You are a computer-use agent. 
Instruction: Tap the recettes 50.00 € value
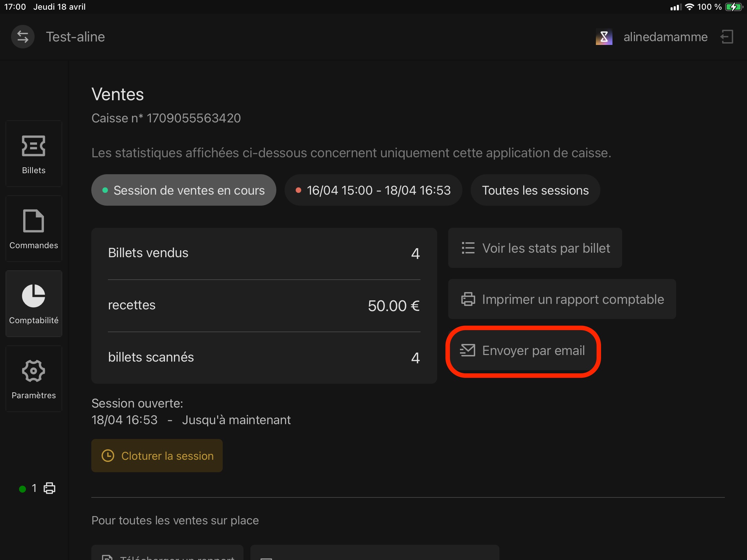coord(394,306)
